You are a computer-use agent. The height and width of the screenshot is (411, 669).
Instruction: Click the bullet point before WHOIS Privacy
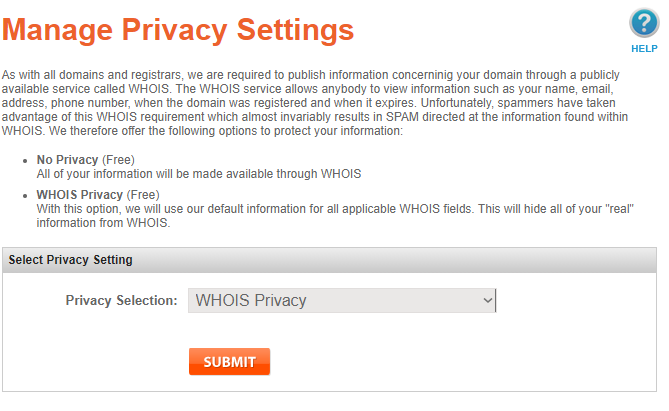click(24, 194)
